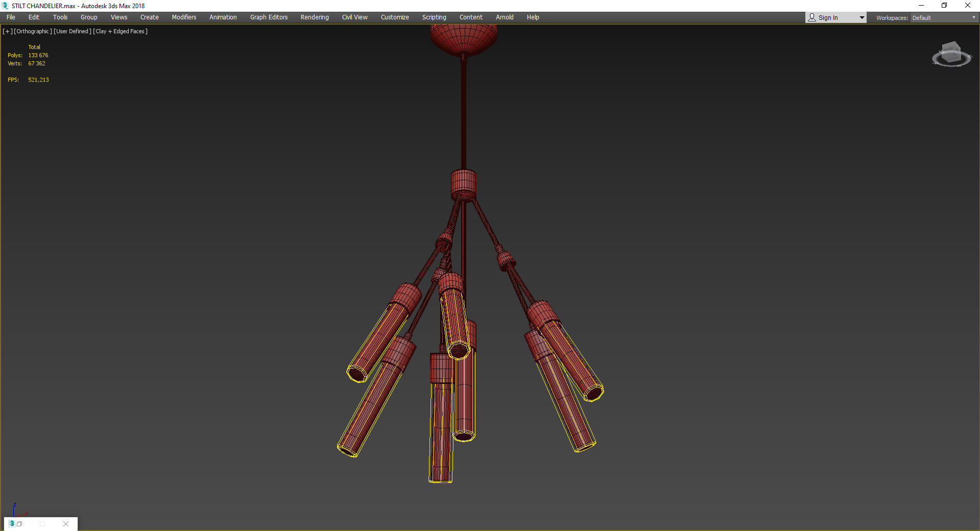Image resolution: width=980 pixels, height=531 pixels.
Task: Click the 3ds Max icon in minimized floating window
Action: (11, 523)
